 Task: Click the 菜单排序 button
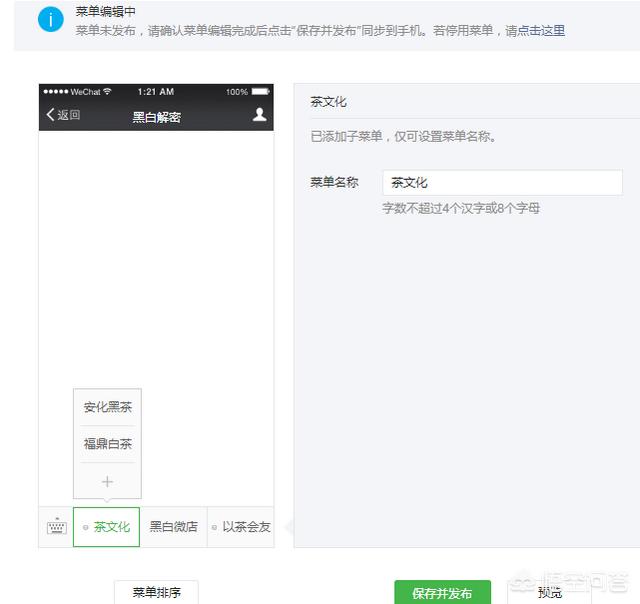click(x=156, y=592)
